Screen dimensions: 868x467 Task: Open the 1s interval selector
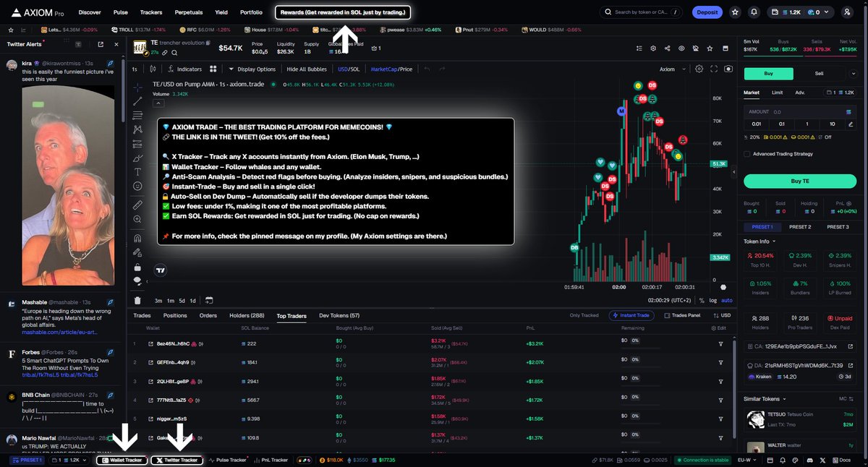(135, 69)
